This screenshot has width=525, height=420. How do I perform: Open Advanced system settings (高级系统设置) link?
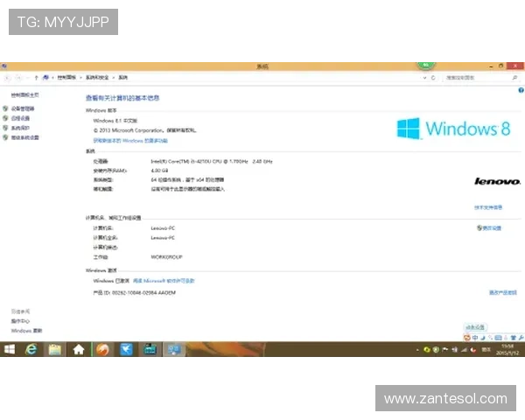coord(25,137)
